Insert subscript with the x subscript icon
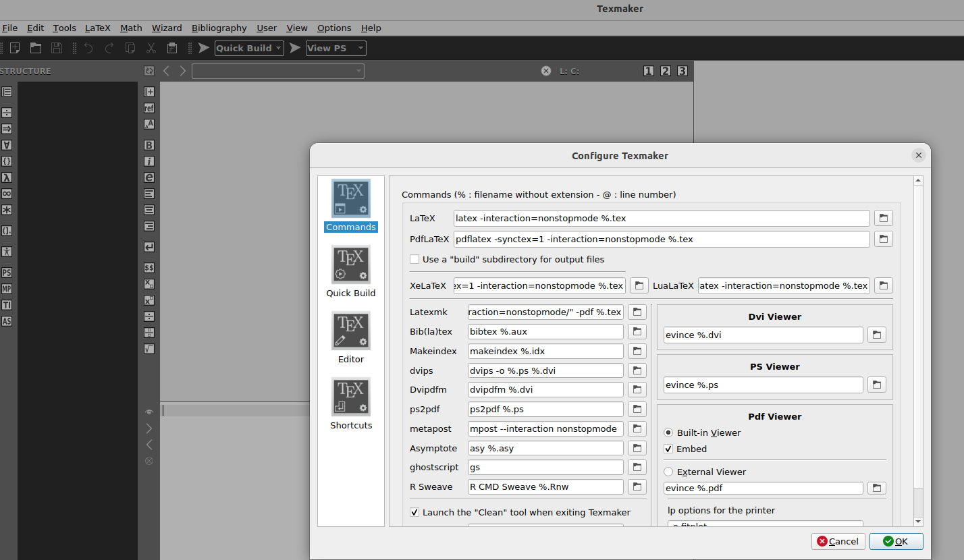The height and width of the screenshot is (560, 964). tap(149, 284)
